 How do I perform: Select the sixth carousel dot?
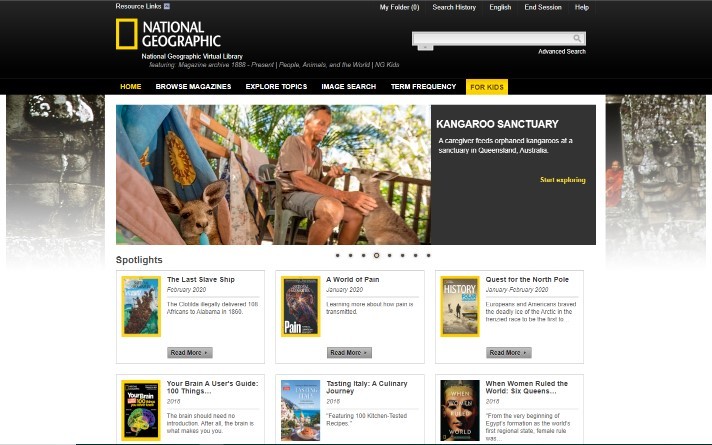pyautogui.click(x=402, y=255)
